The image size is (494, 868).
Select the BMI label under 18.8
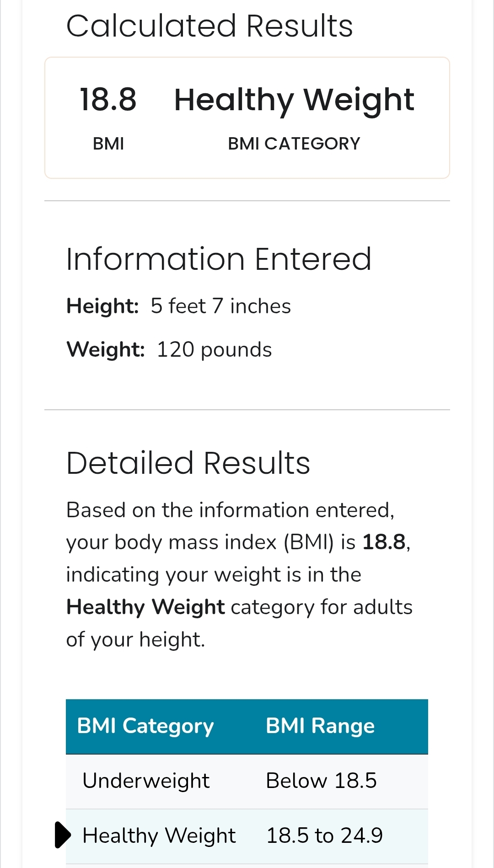click(108, 144)
